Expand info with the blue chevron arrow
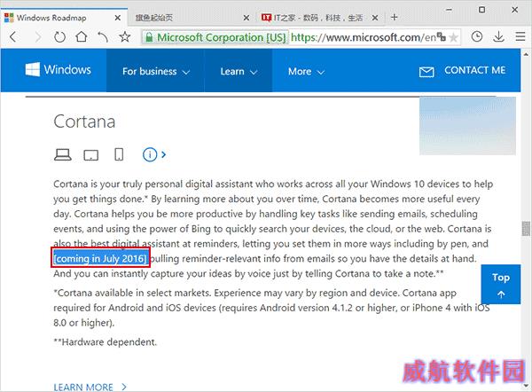Viewport: 532px width, 392px height. click(163, 155)
